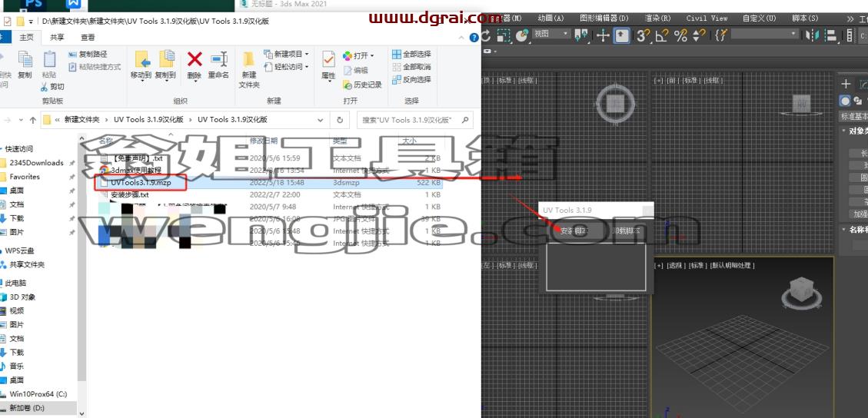This screenshot has width=868, height=418.
Task: Open the named selection sets dropdown
Action: 765,35
